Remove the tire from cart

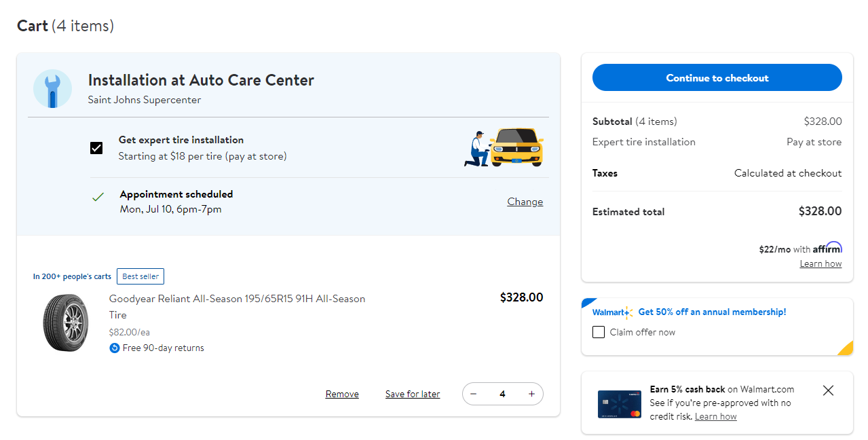coord(341,394)
